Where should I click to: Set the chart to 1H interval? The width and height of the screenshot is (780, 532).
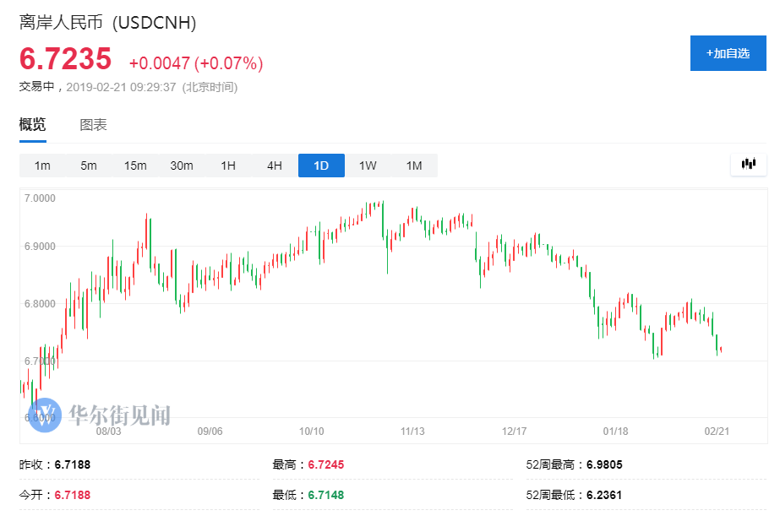(228, 166)
